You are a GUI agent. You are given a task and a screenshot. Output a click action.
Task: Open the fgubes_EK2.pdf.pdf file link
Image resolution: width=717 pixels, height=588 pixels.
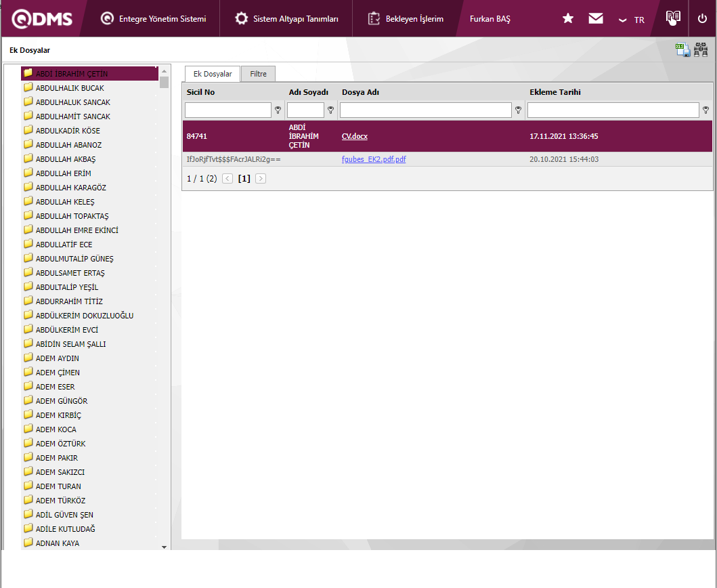374,160
